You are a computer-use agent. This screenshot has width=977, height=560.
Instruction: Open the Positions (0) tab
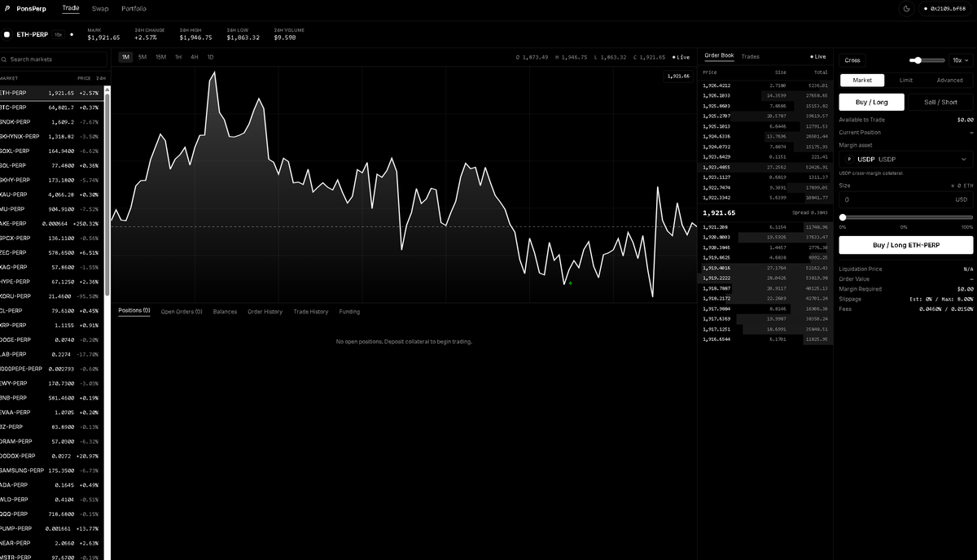click(x=134, y=311)
